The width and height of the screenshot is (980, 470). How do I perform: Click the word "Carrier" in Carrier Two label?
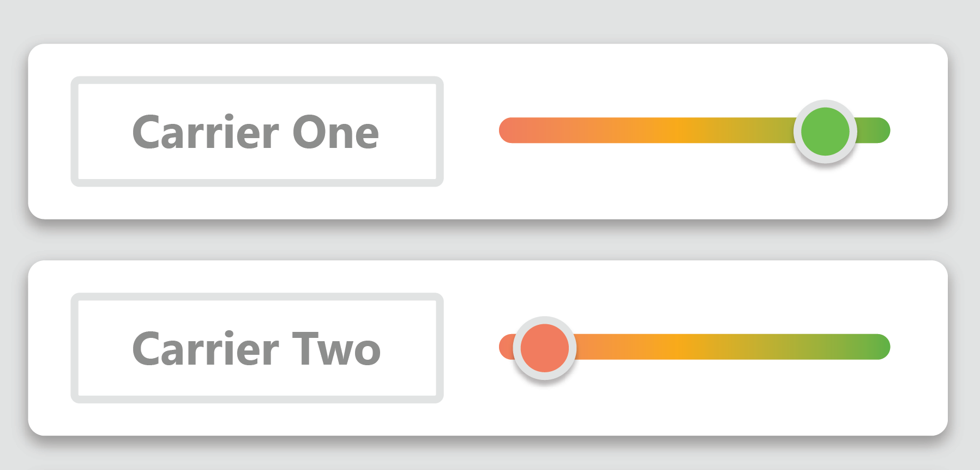pos(206,349)
